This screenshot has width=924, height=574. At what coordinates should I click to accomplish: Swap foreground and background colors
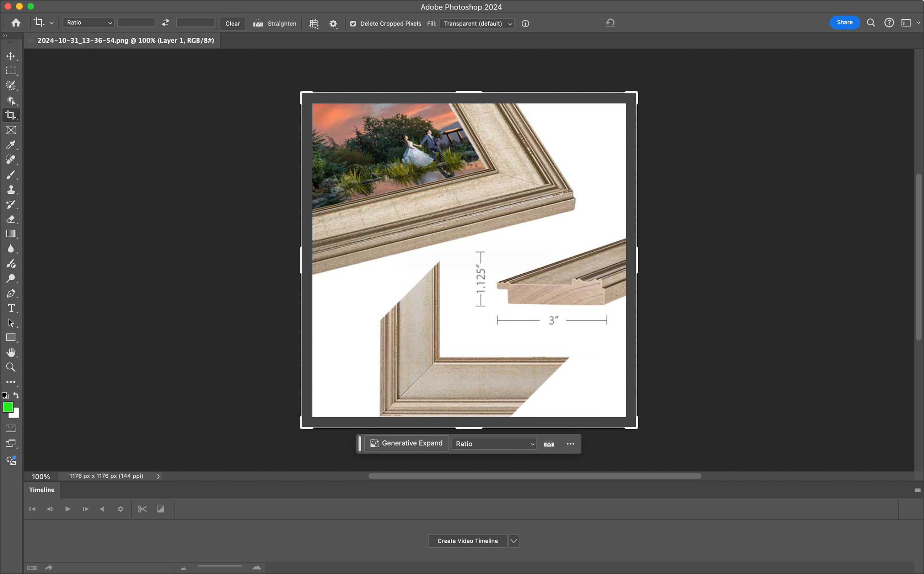pyautogui.click(x=16, y=395)
